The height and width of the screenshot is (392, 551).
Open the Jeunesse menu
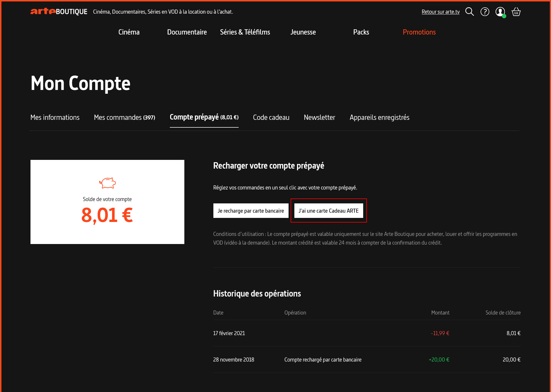point(303,32)
